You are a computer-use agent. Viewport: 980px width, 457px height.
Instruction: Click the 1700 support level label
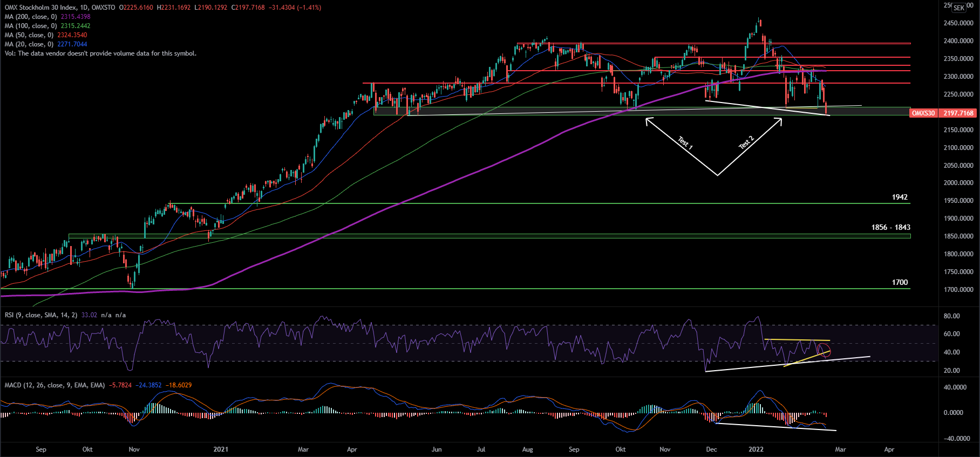899,283
